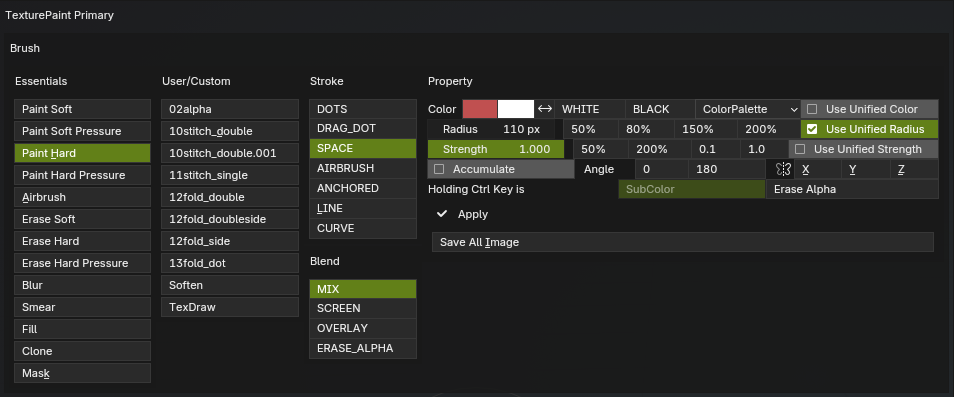Set strength to 1.0 preset
The image size is (954, 397).
[x=765, y=149]
